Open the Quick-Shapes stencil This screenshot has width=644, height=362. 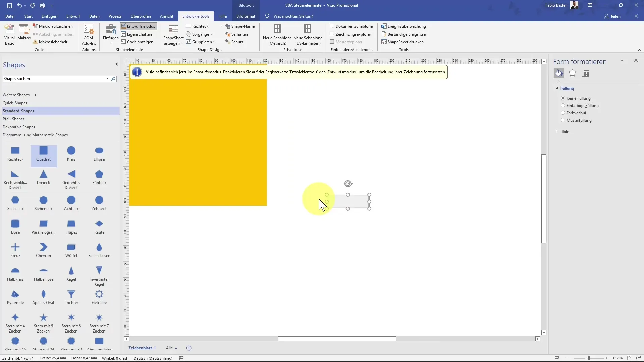click(15, 103)
